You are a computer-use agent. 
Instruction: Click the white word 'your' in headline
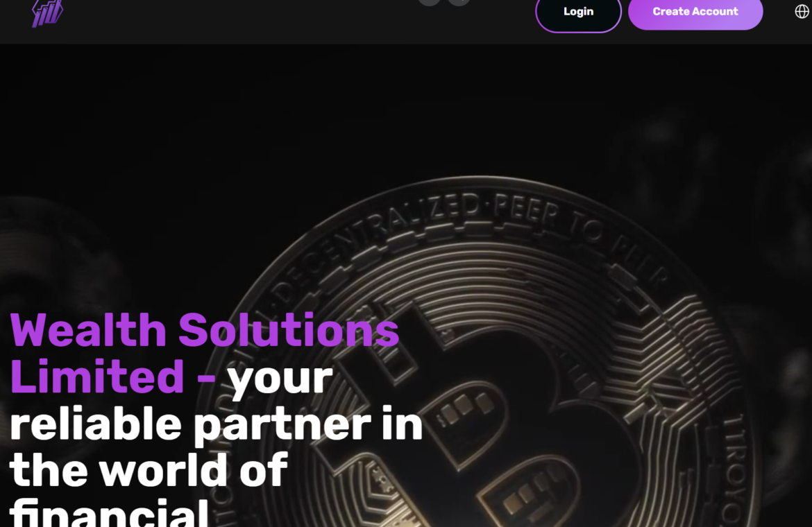pyautogui.click(x=280, y=380)
